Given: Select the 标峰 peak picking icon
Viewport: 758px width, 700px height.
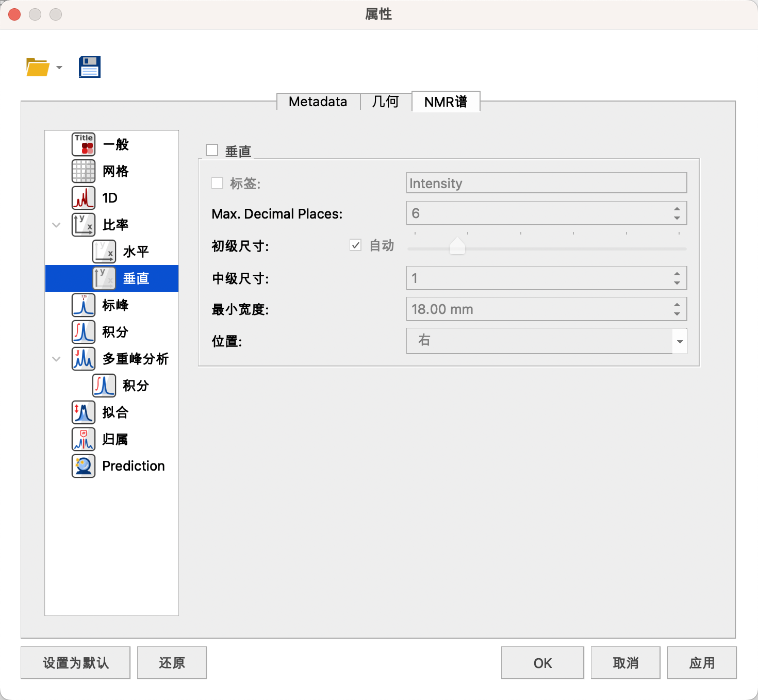Looking at the screenshot, I should [x=84, y=305].
